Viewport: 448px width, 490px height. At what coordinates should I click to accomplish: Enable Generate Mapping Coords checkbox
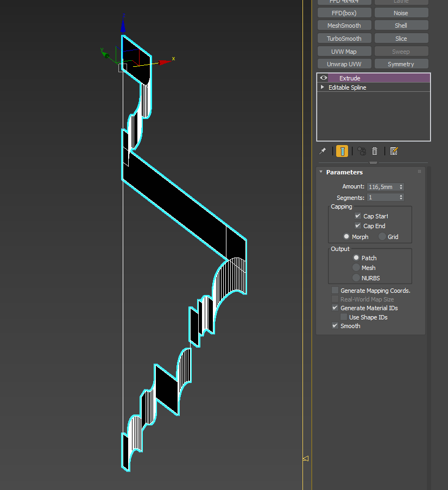[x=335, y=290]
